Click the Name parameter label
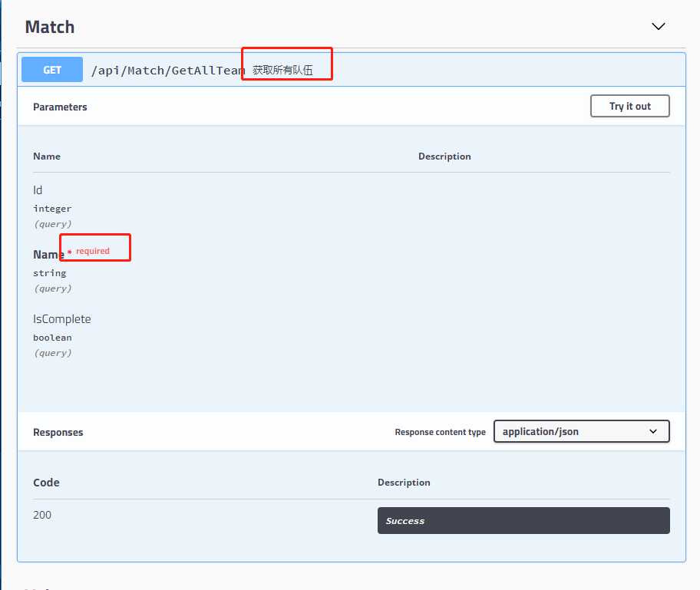 tap(48, 255)
